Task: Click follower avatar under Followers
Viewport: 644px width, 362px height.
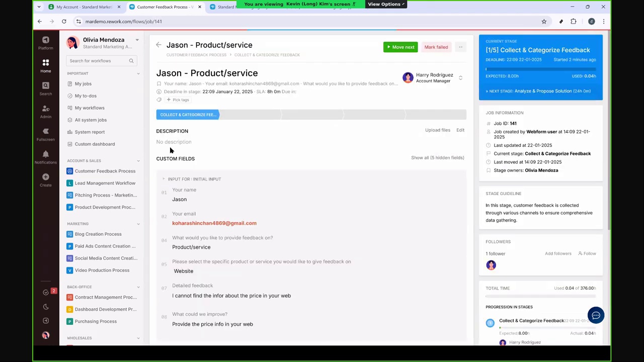Action: point(491,265)
